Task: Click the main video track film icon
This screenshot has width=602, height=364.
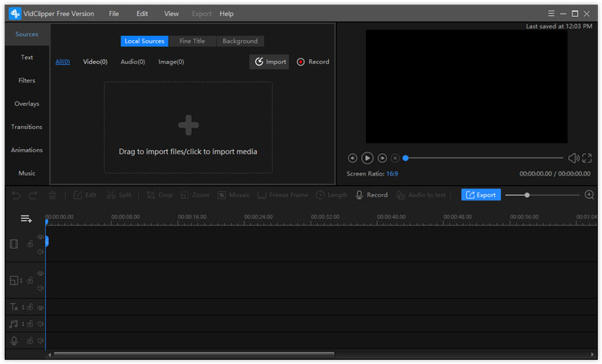Action: (14, 244)
